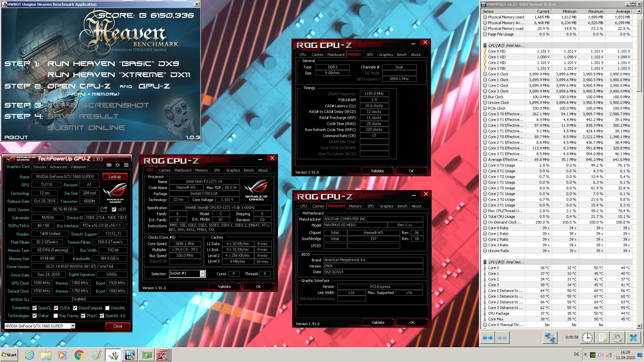Refresh GPU-Z data with the refresh icon
This screenshot has width=644, height=362.
(117, 165)
